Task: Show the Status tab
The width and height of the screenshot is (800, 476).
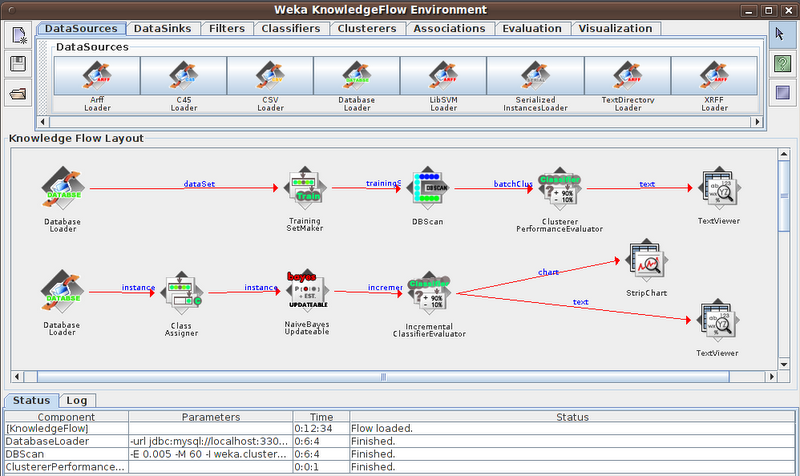Action: (x=31, y=400)
